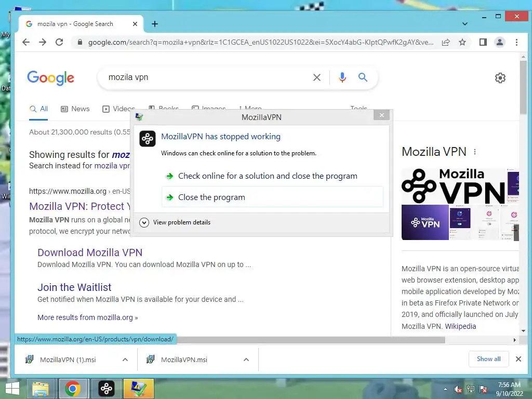Open the Wikipedia link in knowledge panel
The width and height of the screenshot is (532, 399).
pos(460,326)
